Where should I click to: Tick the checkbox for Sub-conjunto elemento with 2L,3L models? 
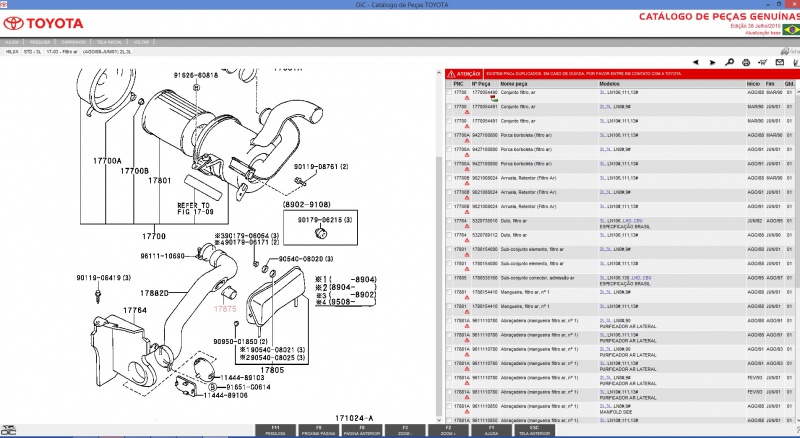pos(449,250)
